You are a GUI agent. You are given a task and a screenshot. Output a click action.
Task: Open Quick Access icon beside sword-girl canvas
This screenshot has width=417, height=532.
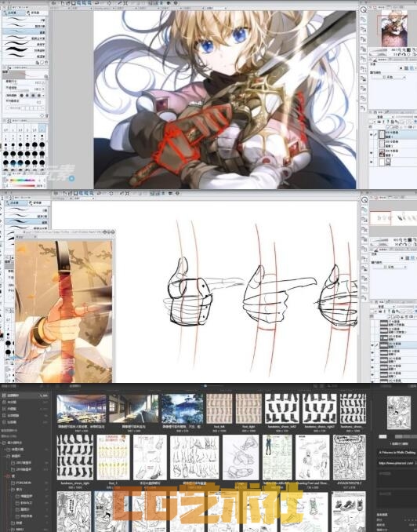[x=363, y=10]
